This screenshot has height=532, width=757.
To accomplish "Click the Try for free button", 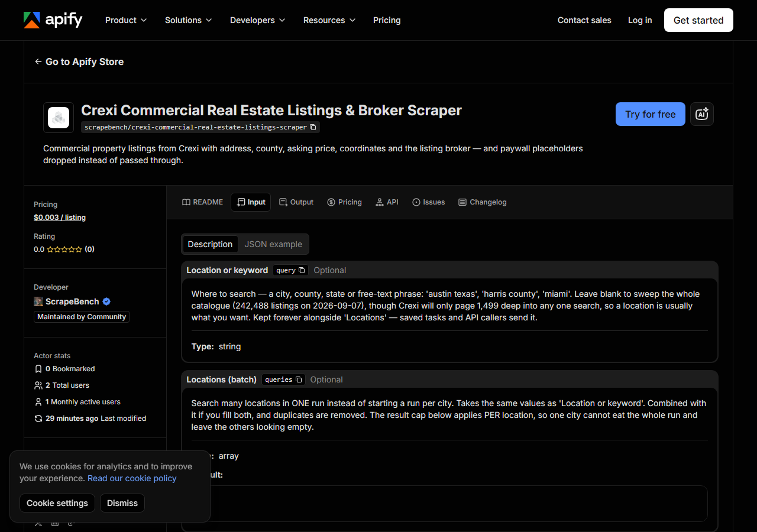I will [x=651, y=114].
